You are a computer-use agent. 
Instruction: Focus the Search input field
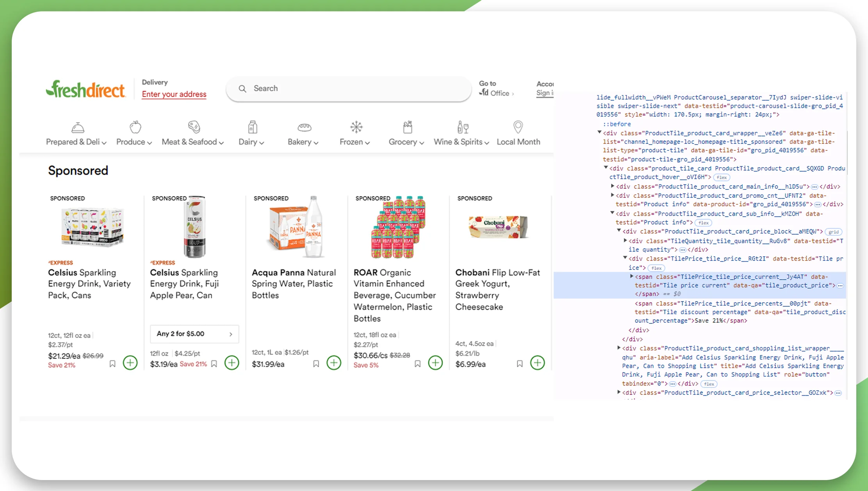coord(349,89)
